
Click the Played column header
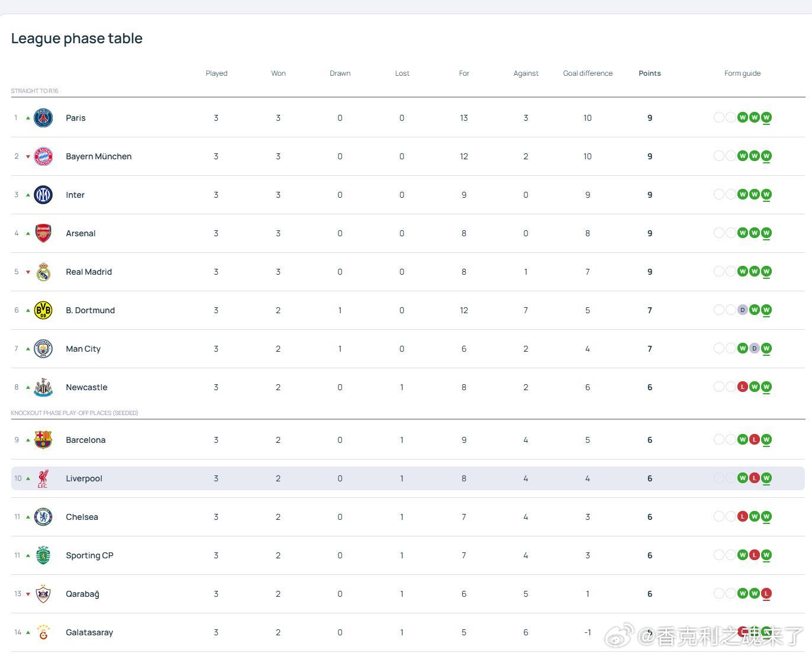pos(217,73)
